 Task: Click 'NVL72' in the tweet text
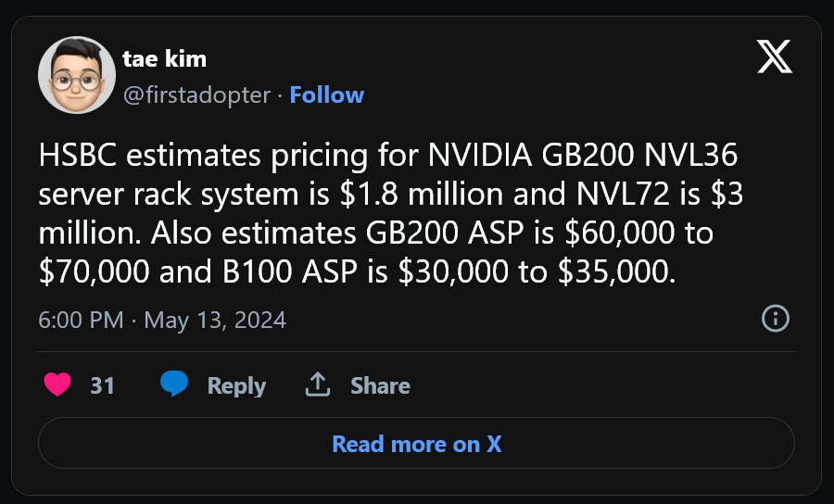click(x=623, y=194)
